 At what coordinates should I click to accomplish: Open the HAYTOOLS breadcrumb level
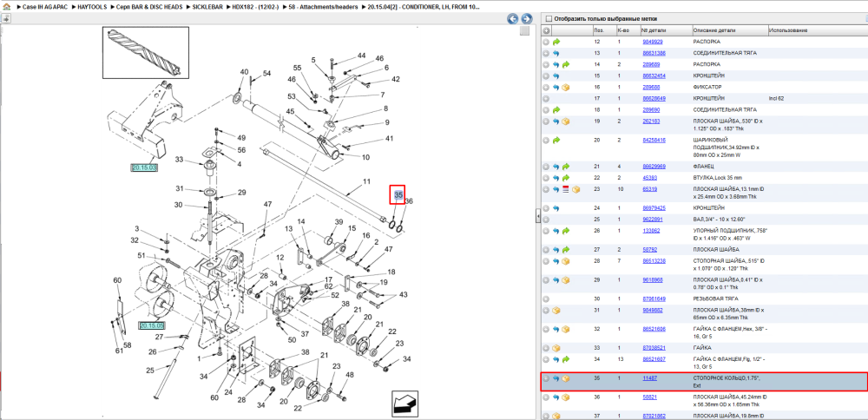[x=94, y=8]
